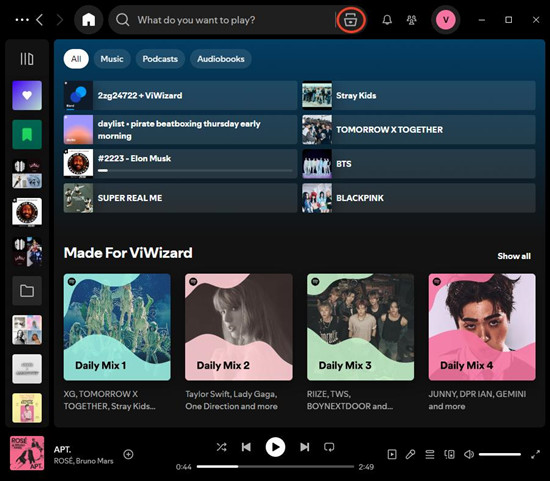Open Stray Kids tile
The width and height of the screenshot is (550, 481).
[419, 95]
